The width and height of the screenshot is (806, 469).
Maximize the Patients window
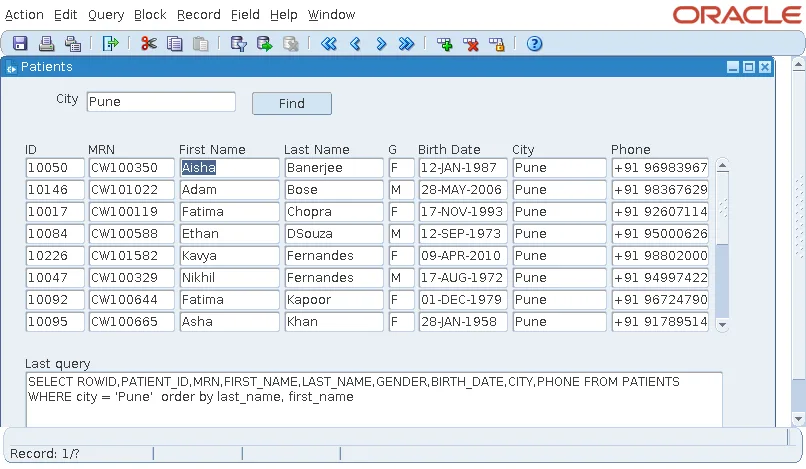coord(749,67)
